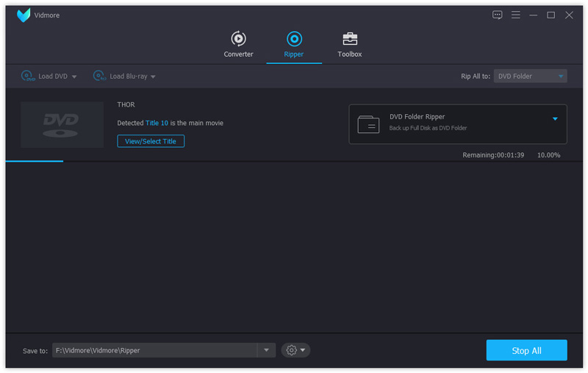Select the Ripper tab
This screenshot has width=588, height=373.
tap(294, 44)
